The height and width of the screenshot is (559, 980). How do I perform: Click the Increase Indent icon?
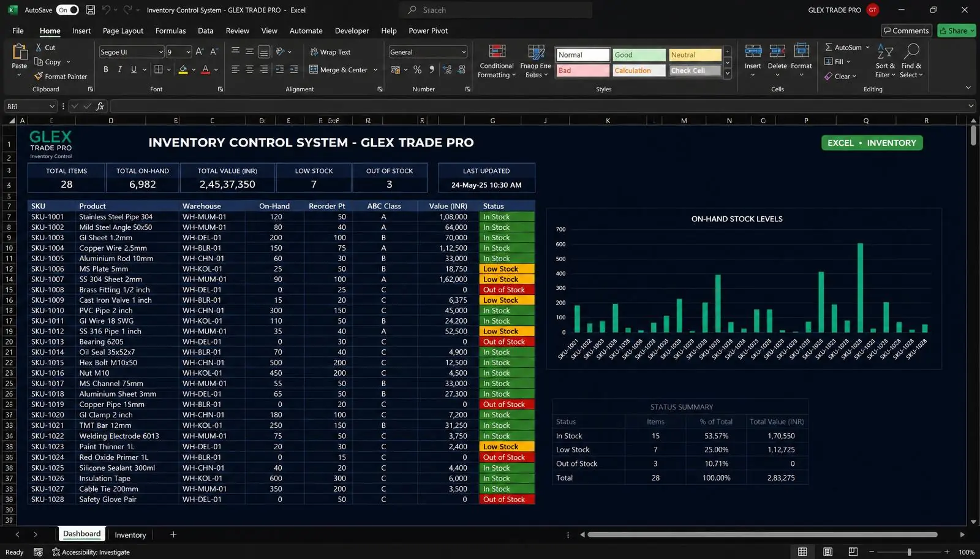click(x=294, y=69)
